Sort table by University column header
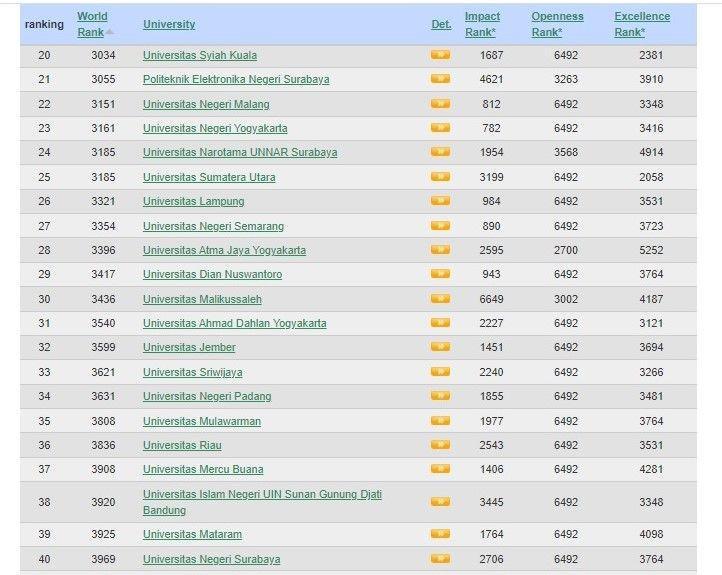Screen dimensions: 722x575 click(169, 24)
